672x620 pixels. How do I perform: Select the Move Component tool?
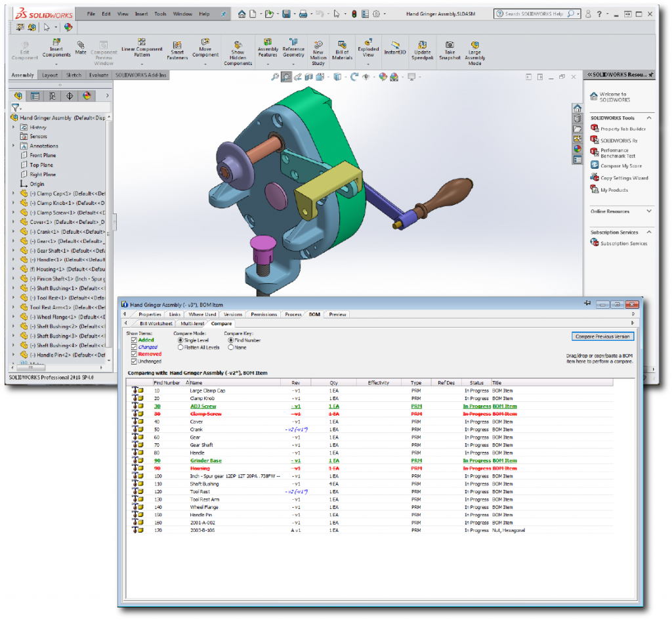click(x=205, y=47)
